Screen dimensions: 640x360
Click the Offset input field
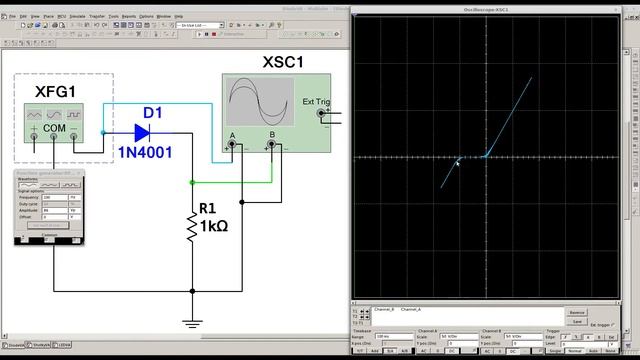(x=55, y=217)
